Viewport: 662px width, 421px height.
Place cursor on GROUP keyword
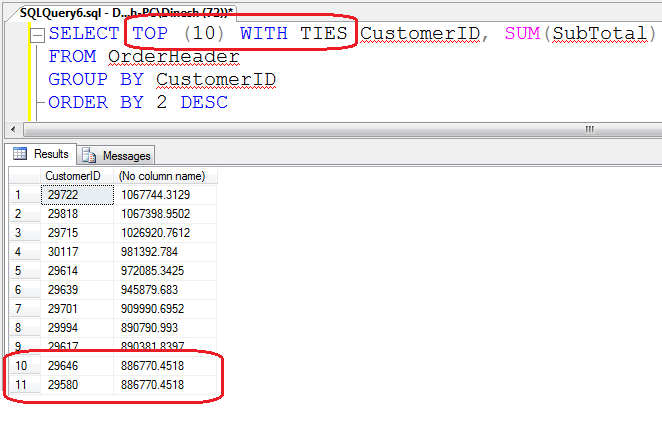(x=78, y=80)
